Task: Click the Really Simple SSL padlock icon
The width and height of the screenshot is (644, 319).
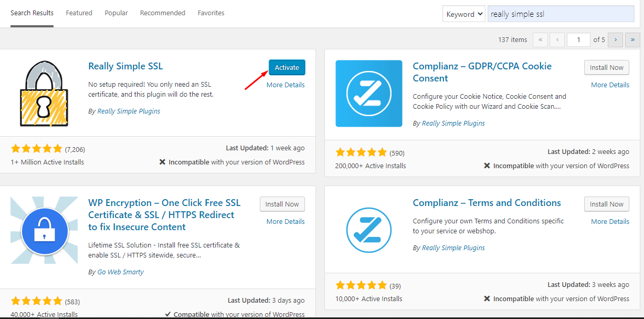Action: click(x=44, y=94)
